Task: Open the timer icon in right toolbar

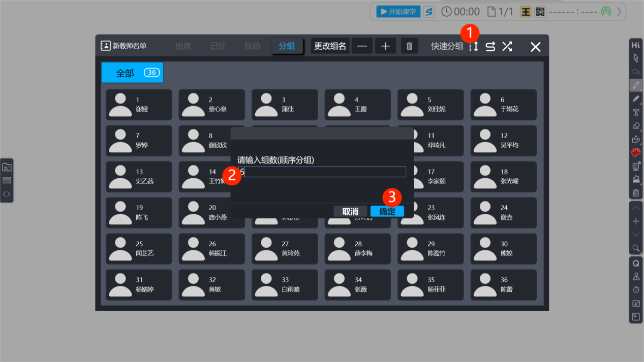Action: [636, 290]
